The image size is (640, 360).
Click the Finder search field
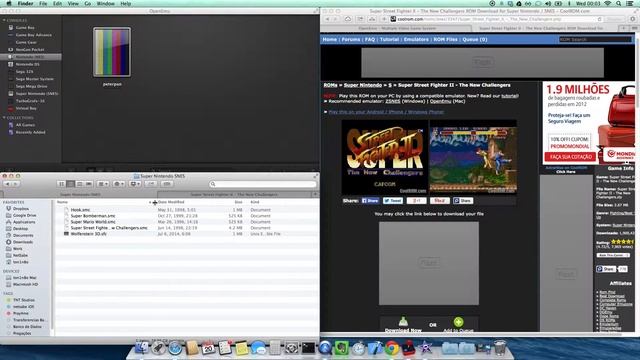click(x=263, y=184)
